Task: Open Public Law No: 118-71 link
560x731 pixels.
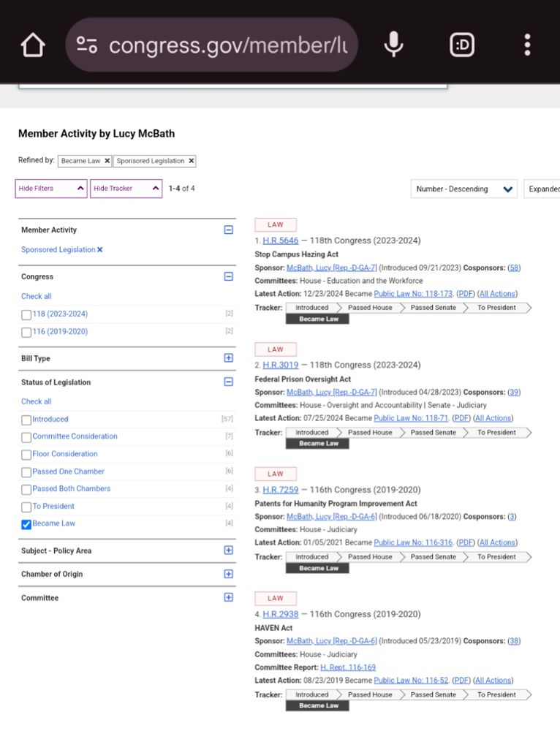Action: tap(411, 418)
